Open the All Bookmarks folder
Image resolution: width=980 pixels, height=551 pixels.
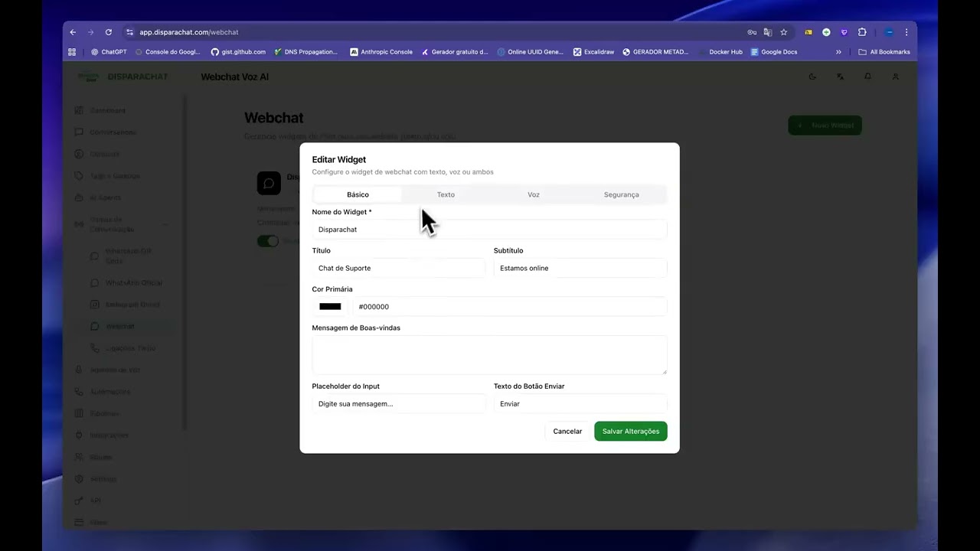[x=884, y=52]
